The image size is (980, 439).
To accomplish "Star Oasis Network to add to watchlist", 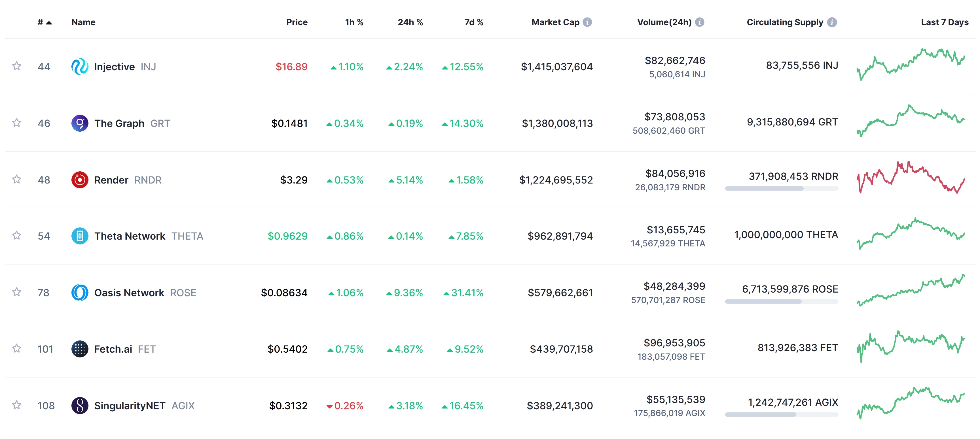I will click(x=16, y=292).
